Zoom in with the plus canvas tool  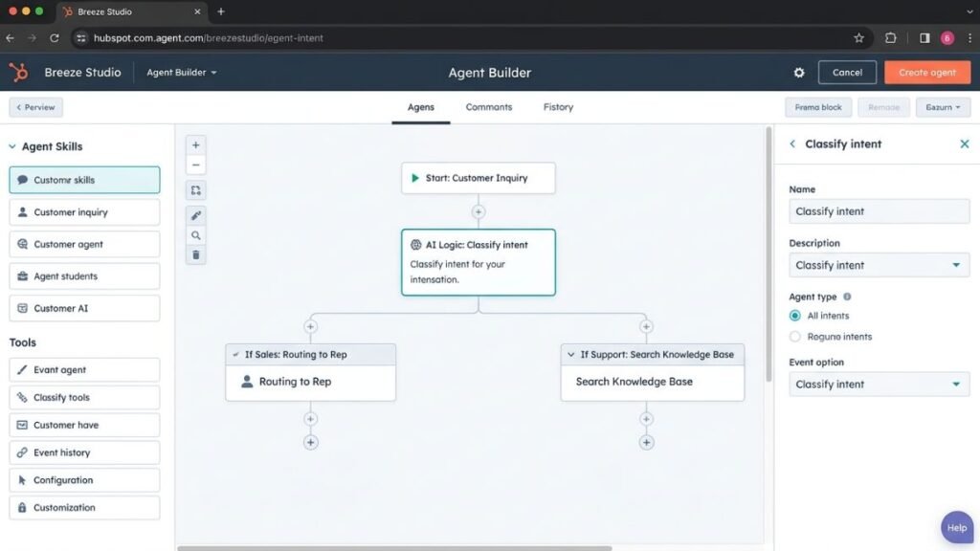point(195,145)
